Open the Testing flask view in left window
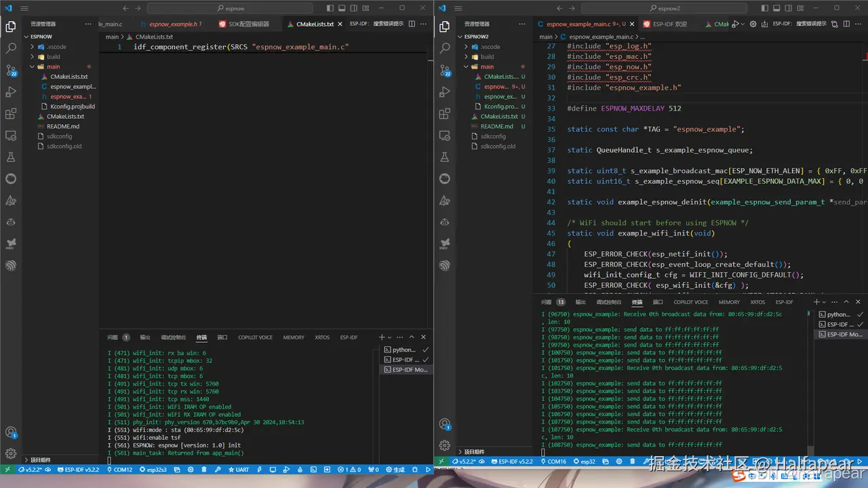Viewport: 868px width, 488px height. pyautogui.click(x=11, y=157)
